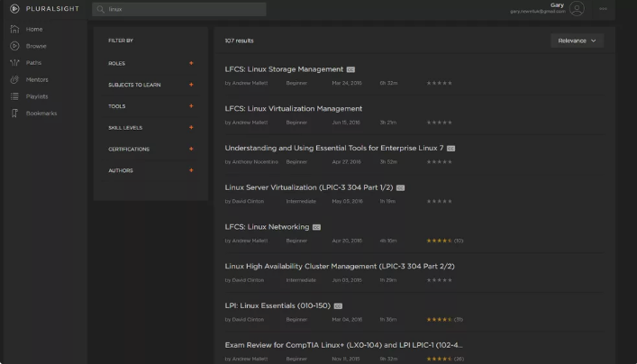Click author Andrew Mallett on LFCS: Linux Networking
The height and width of the screenshot is (364, 637).
(x=250, y=241)
